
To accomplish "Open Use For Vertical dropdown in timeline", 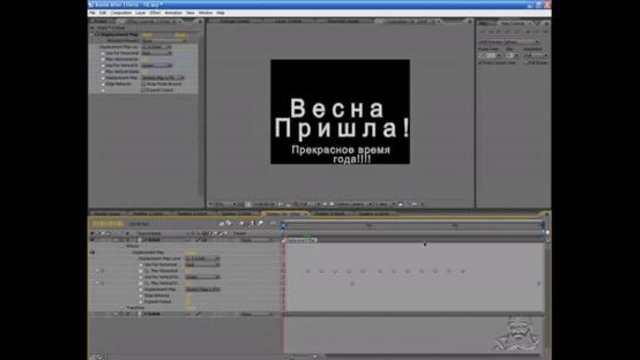I will 203,277.
